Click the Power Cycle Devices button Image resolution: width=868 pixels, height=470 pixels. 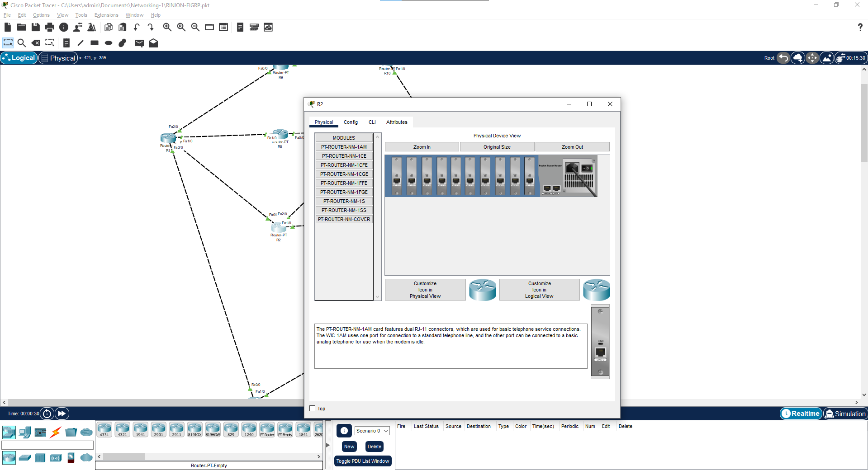tap(47, 414)
